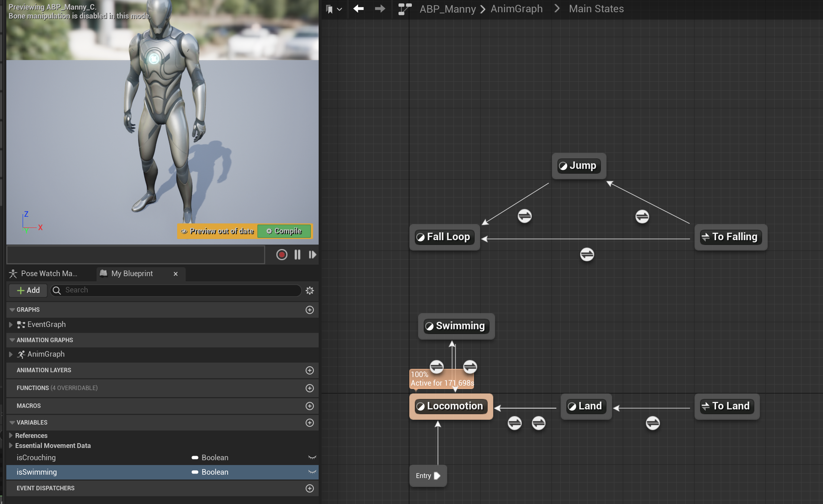The height and width of the screenshot is (504, 823).
Task: Add a new variable with plus icon
Action: point(310,423)
